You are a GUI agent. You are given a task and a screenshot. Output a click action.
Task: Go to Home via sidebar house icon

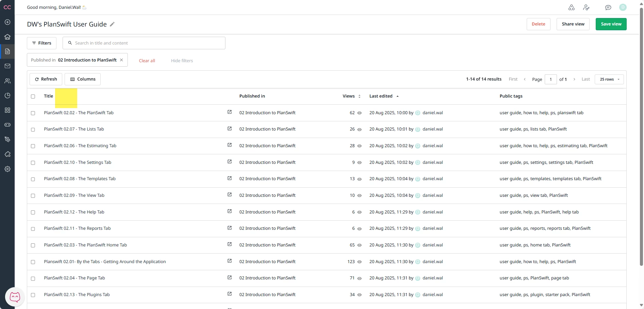tap(7, 37)
